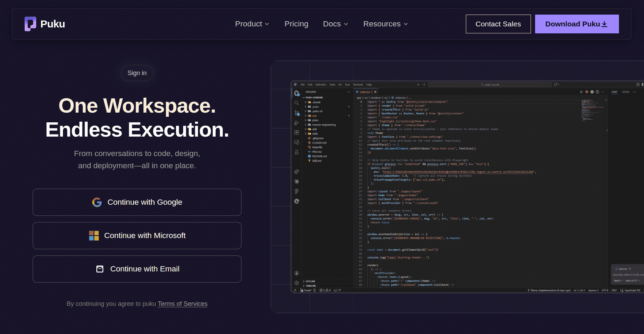Open CLAUDE.md in the explorer

(317, 143)
